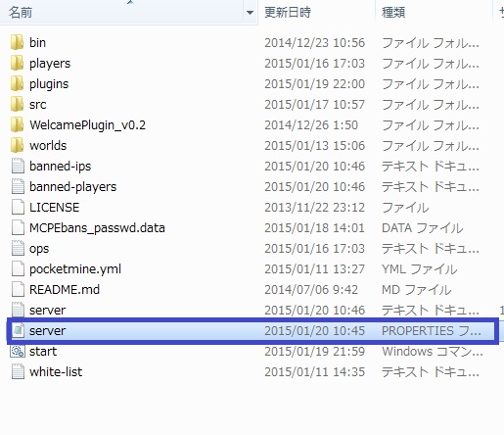The height and width of the screenshot is (435, 504).
Task: Select the white-list text document icon
Action: [18, 371]
